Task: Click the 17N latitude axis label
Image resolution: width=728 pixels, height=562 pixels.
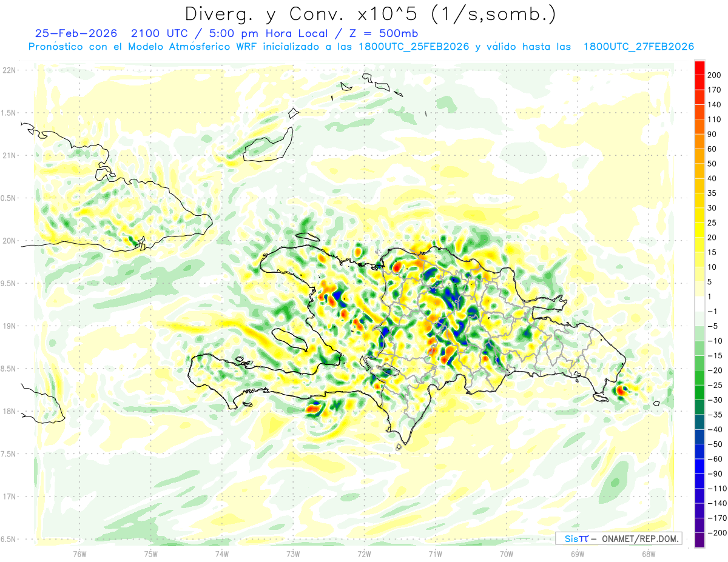Action: pos(9,497)
